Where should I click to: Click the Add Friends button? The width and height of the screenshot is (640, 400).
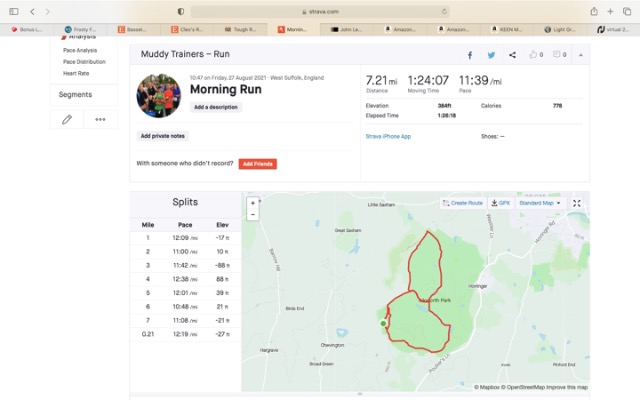[257, 163]
